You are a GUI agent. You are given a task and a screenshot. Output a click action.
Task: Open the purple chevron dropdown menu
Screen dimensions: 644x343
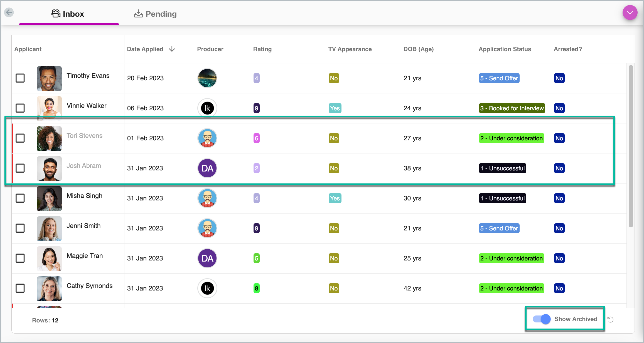point(630,13)
